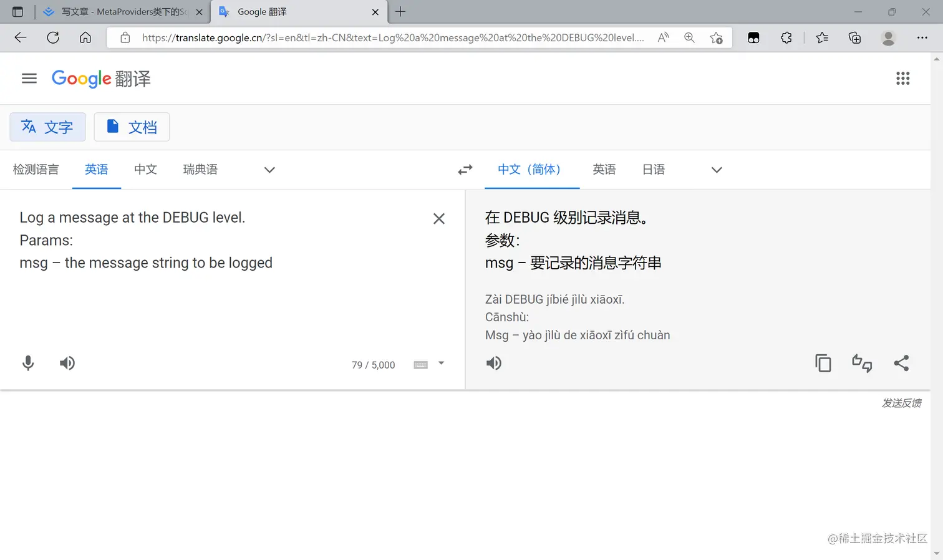
Task: Click the 发送反馈 feedback link
Action: click(x=901, y=403)
